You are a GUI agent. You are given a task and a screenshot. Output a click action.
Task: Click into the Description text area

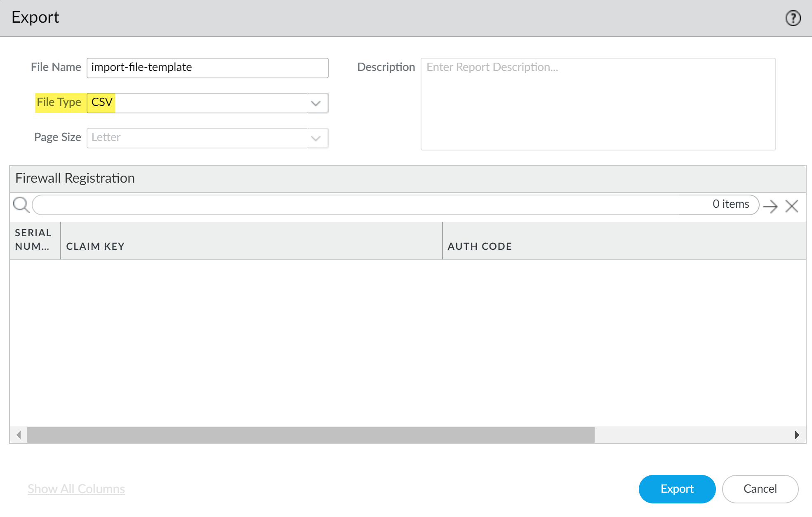tap(598, 104)
